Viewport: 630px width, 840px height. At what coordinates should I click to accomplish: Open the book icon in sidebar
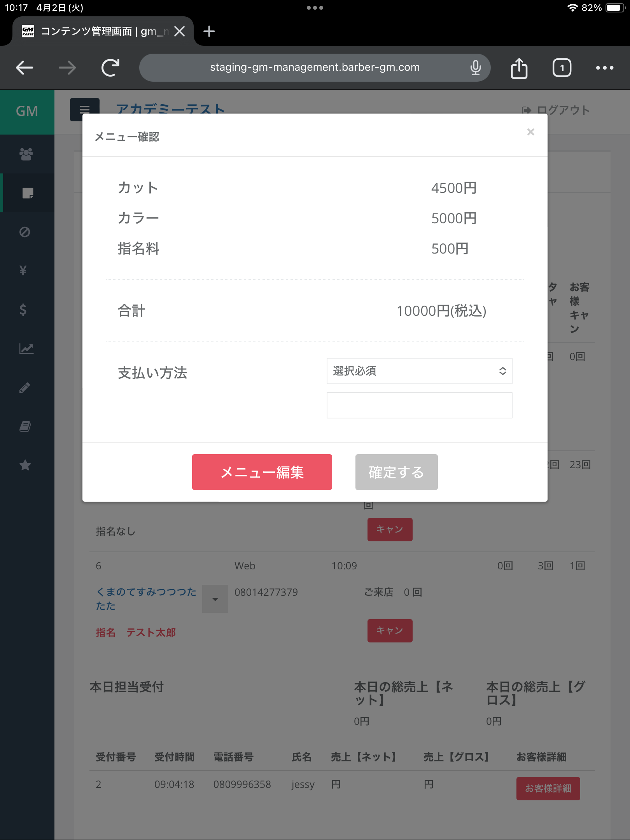(x=25, y=426)
